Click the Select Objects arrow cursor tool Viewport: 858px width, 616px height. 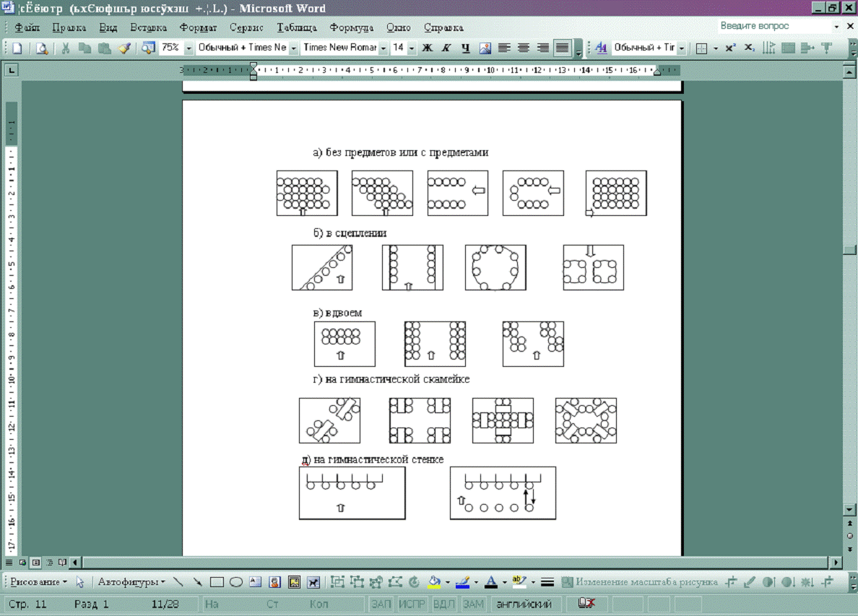80,582
